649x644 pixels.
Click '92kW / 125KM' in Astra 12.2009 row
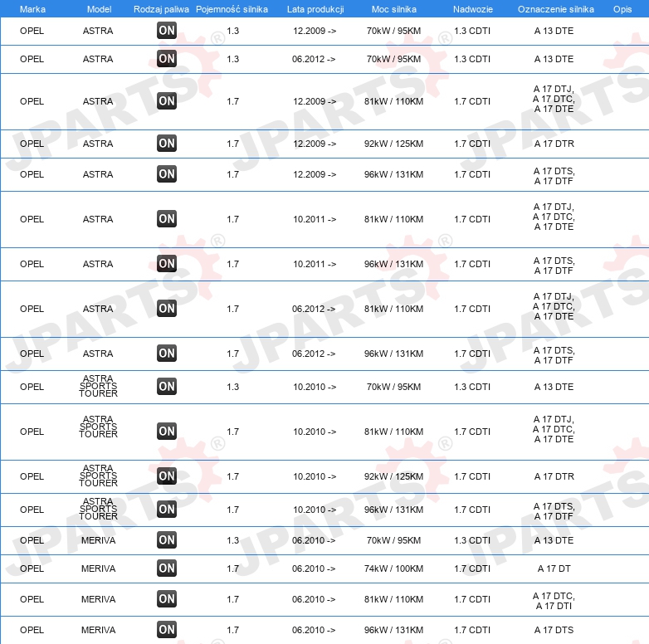point(393,144)
